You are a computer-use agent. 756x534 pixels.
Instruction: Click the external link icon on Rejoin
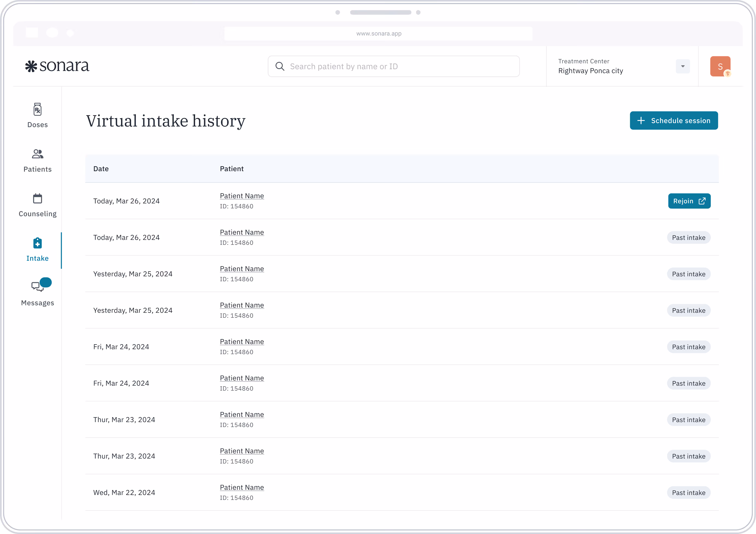702,201
